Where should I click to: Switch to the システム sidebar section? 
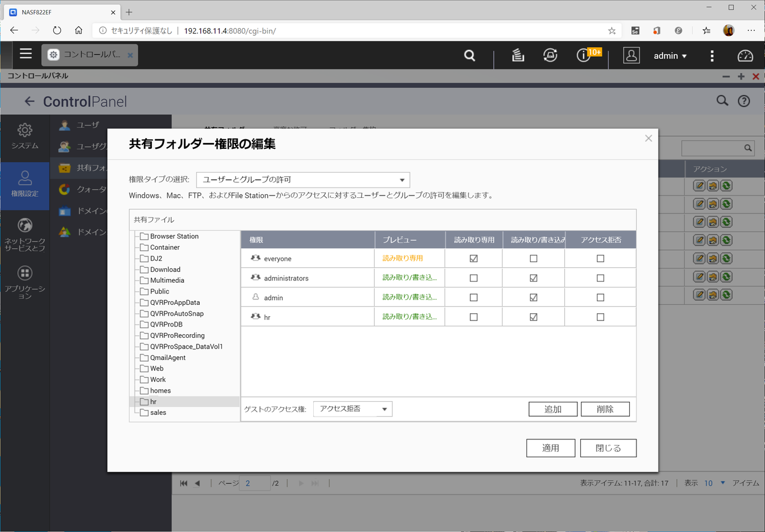25,136
